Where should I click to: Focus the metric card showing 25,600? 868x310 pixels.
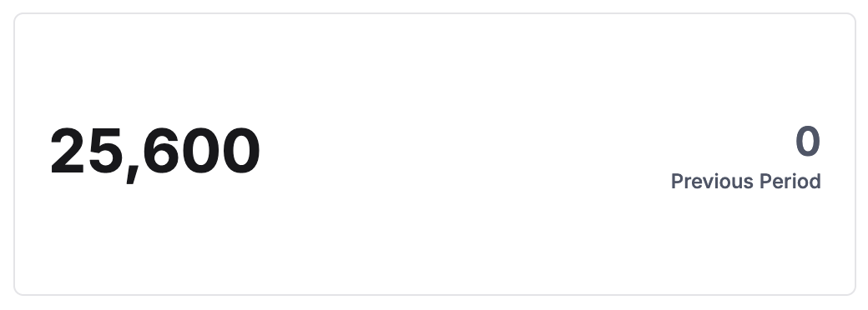[x=435, y=154]
